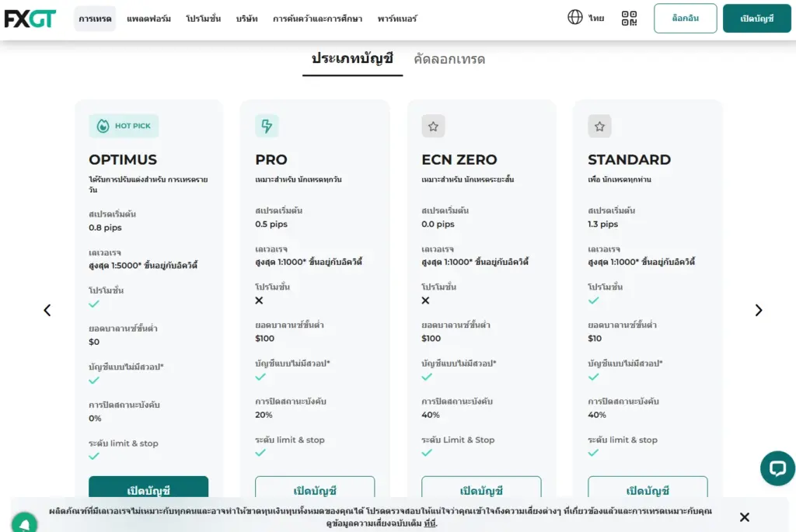Dismiss the risk warning banner
796x532 pixels.
(x=744, y=516)
